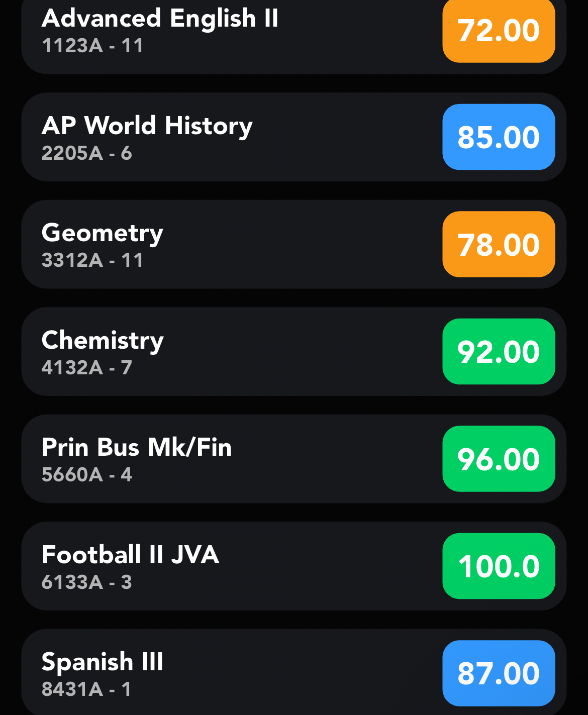Select the course code 8431A - 1
The width and height of the screenshot is (588, 715).
coord(86,689)
